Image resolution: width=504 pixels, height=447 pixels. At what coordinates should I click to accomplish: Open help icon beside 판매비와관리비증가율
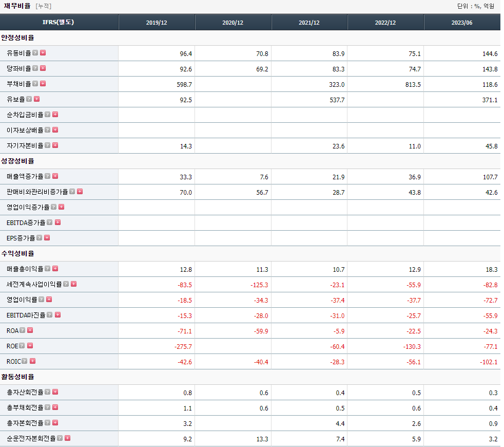click(72, 192)
